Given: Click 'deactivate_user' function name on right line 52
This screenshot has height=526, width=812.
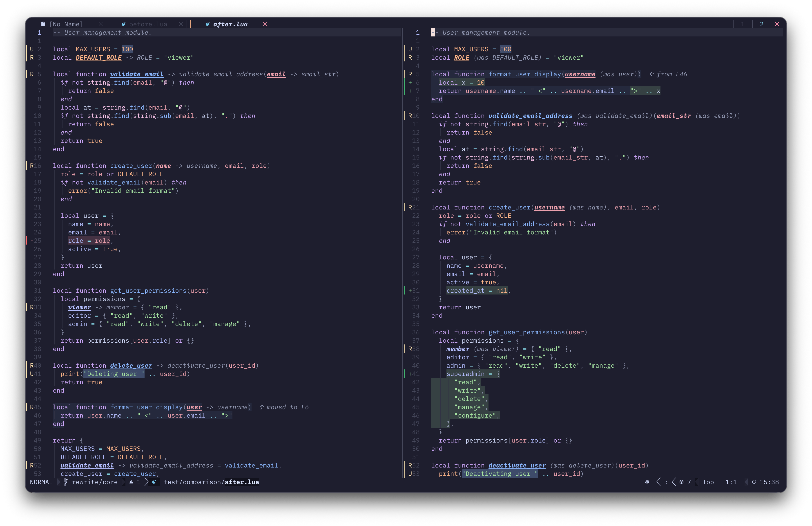Looking at the screenshot, I should (517, 465).
